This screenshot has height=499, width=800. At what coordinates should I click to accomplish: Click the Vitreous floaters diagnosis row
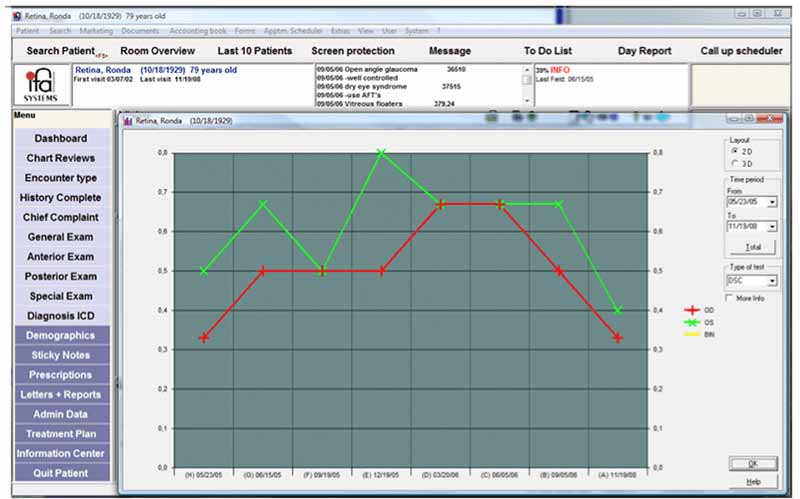386,104
